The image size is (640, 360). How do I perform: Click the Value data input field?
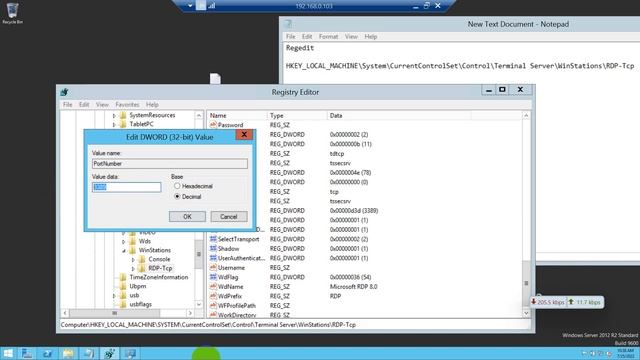pos(127,187)
